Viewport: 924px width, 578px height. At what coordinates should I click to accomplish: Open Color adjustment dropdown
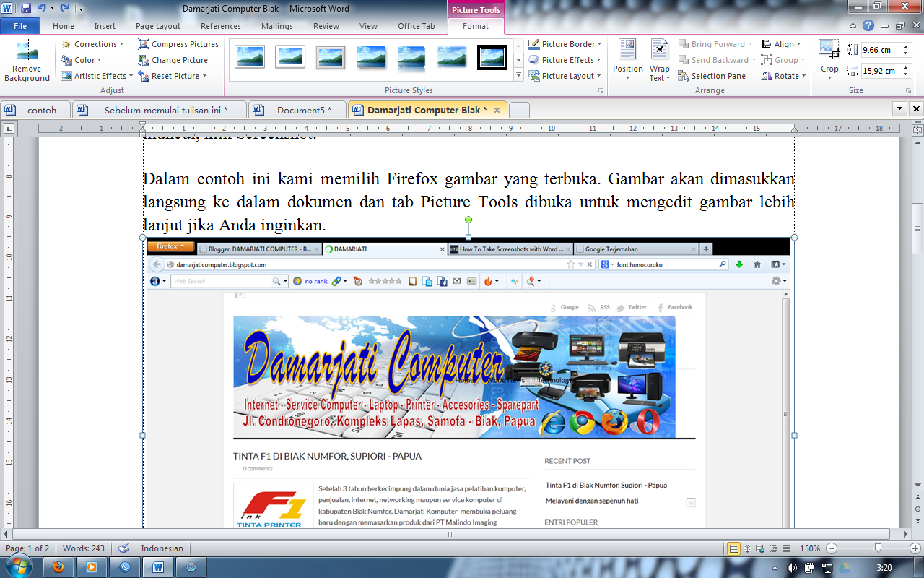pyautogui.click(x=82, y=60)
